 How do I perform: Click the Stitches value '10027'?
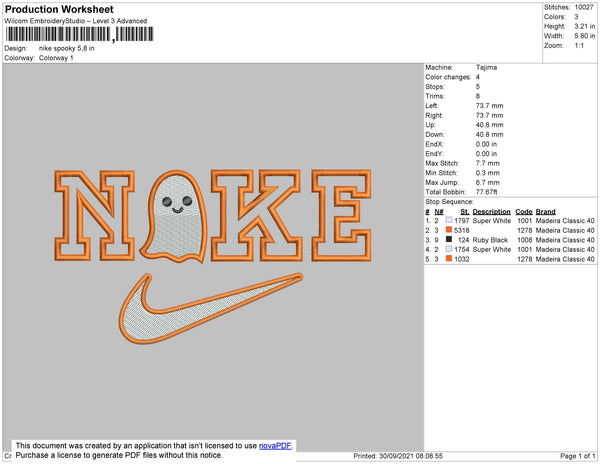(x=584, y=7)
